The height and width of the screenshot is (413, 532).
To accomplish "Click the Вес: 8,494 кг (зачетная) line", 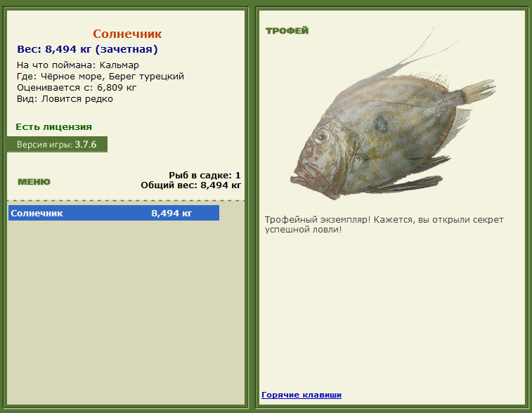I will 87,49.
